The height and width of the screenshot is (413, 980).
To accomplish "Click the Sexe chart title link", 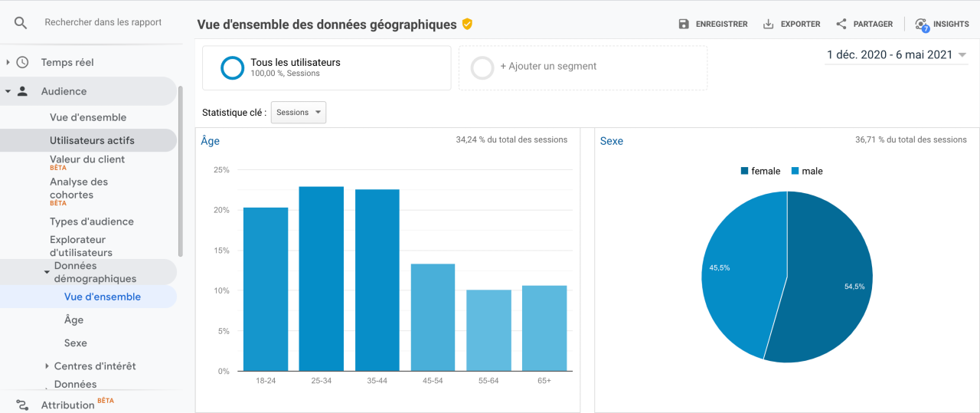I will [612, 141].
